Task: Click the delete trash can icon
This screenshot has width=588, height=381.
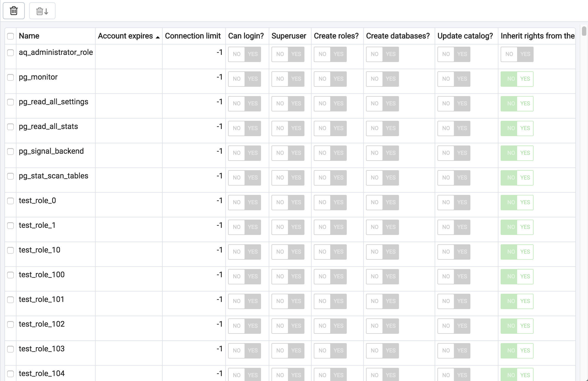Action: click(x=14, y=11)
